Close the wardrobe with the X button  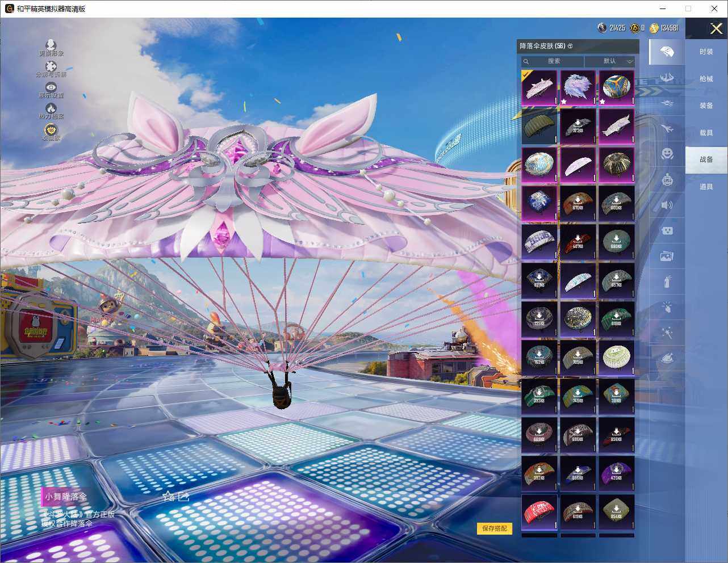(x=716, y=28)
